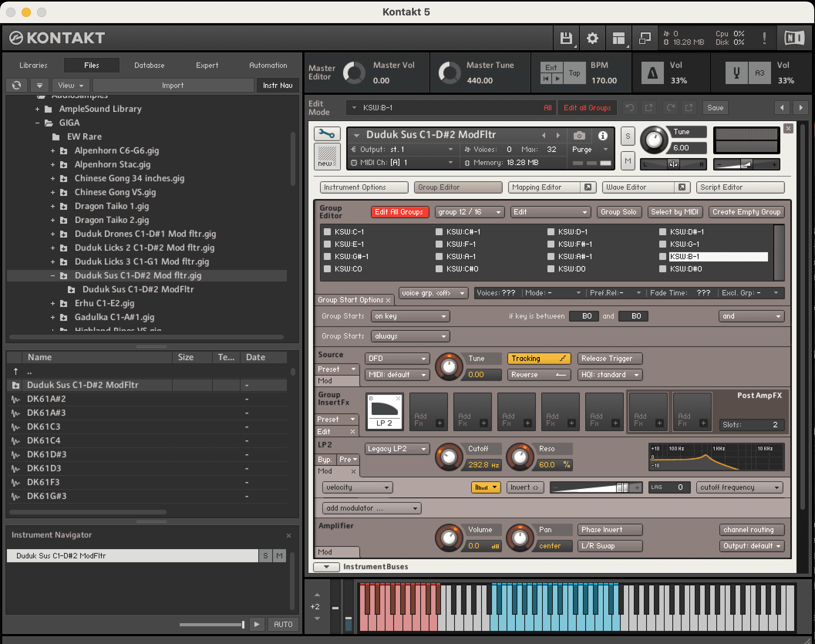Click the up directory arrow in file list
The width and height of the screenshot is (815, 644).
click(x=16, y=371)
